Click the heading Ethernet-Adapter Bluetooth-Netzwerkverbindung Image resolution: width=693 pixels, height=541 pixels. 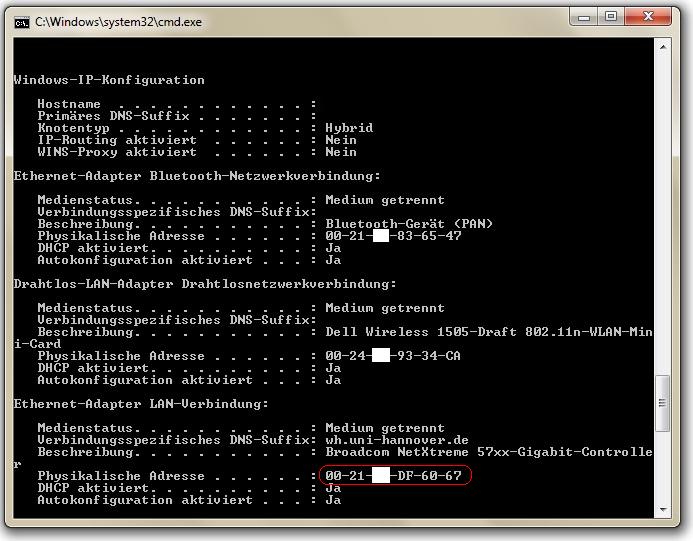coord(197,176)
